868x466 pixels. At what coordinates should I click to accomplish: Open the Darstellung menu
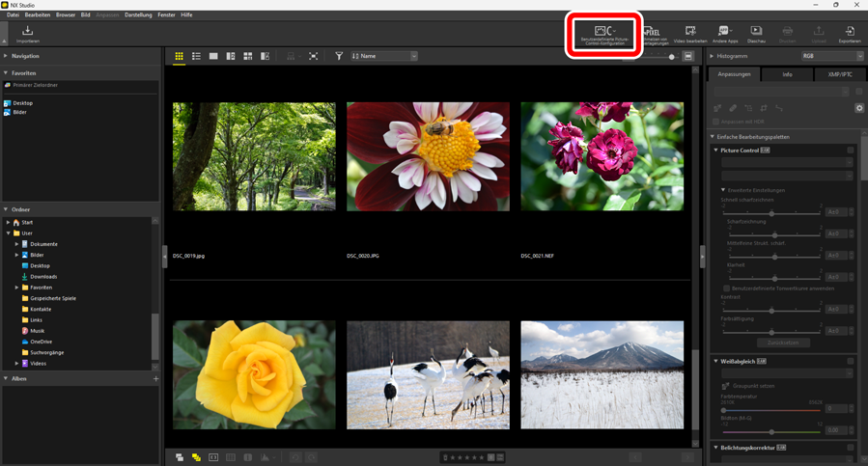pos(138,15)
